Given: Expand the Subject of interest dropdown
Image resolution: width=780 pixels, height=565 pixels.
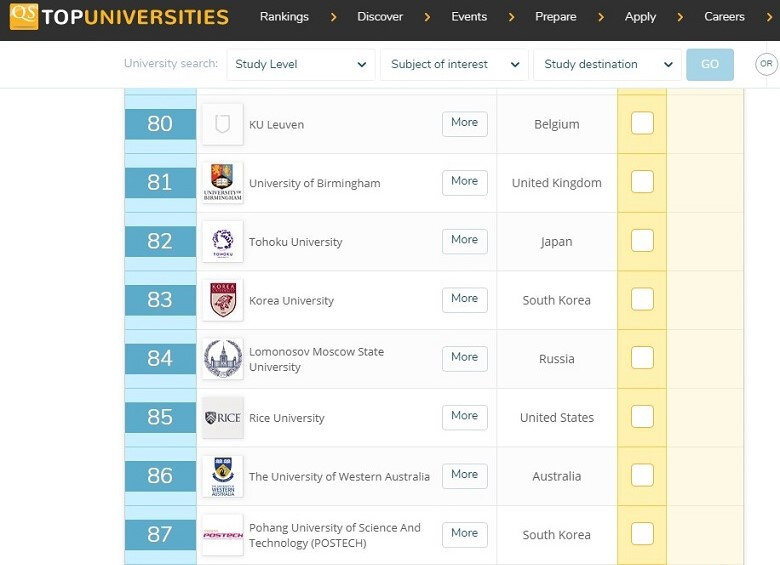Looking at the screenshot, I should (x=454, y=64).
